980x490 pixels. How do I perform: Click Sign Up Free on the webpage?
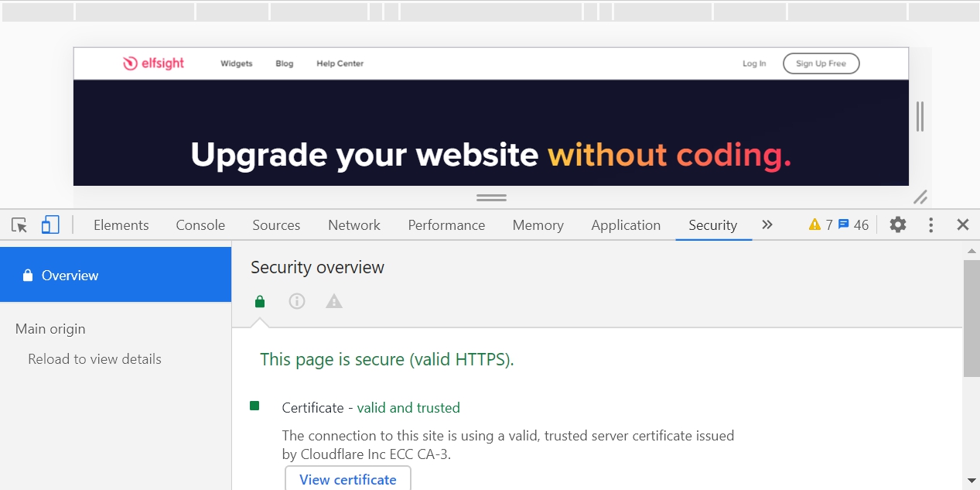[821, 63]
